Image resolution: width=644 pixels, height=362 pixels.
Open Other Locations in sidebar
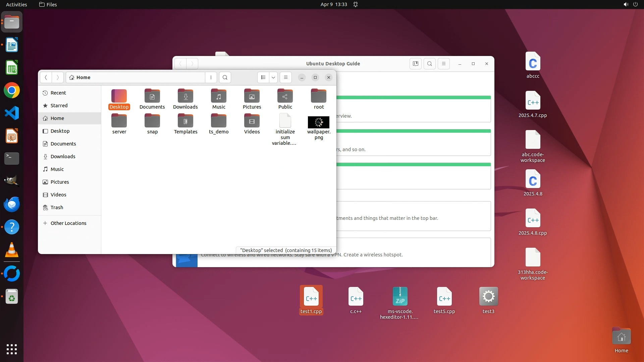[68, 223]
